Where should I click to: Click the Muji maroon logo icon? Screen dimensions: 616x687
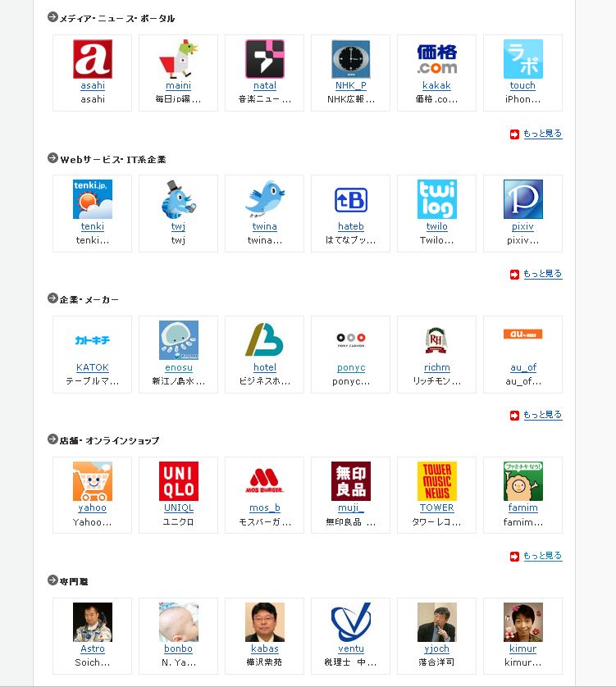click(x=351, y=481)
